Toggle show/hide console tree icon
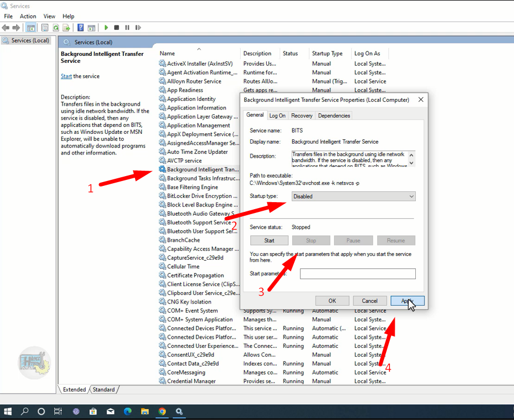Viewport: 514px width, 420px height. point(31,28)
